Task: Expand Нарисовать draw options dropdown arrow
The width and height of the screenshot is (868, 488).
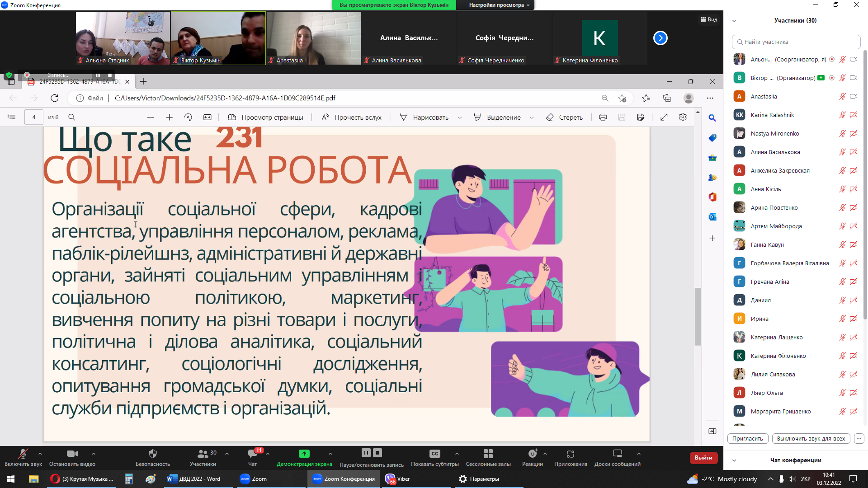Action: (x=460, y=117)
